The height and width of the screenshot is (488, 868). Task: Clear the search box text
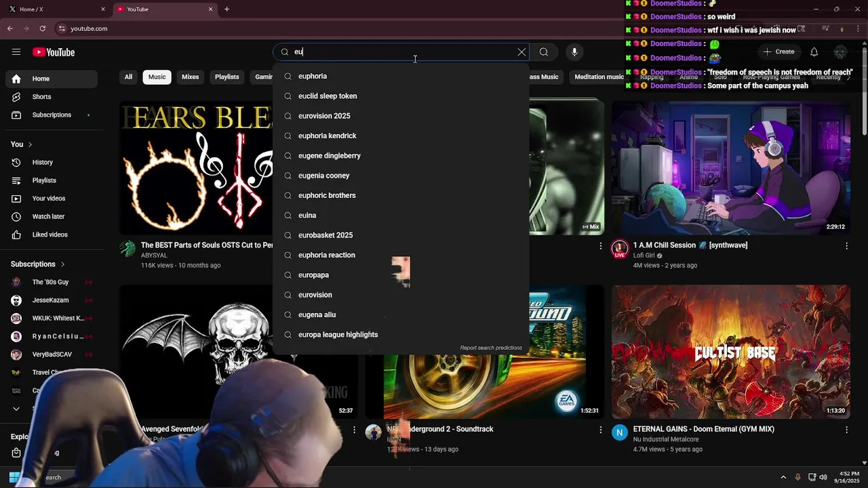point(521,52)
